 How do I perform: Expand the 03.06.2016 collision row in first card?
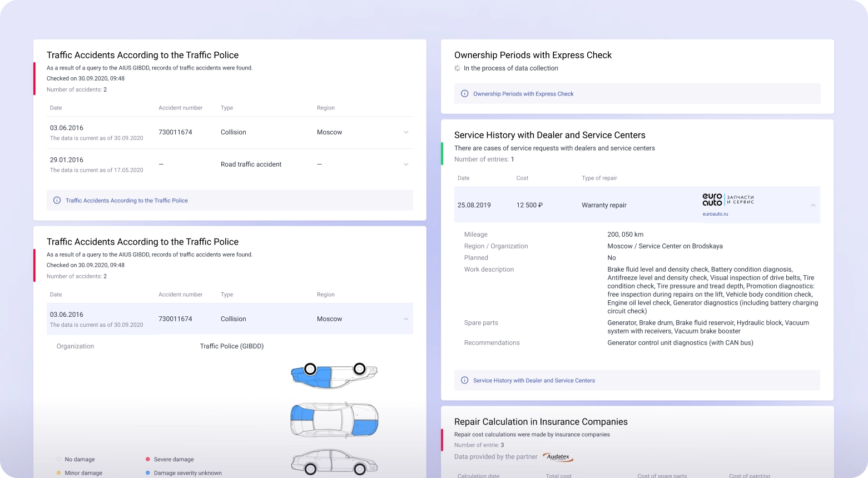(406, 132)
